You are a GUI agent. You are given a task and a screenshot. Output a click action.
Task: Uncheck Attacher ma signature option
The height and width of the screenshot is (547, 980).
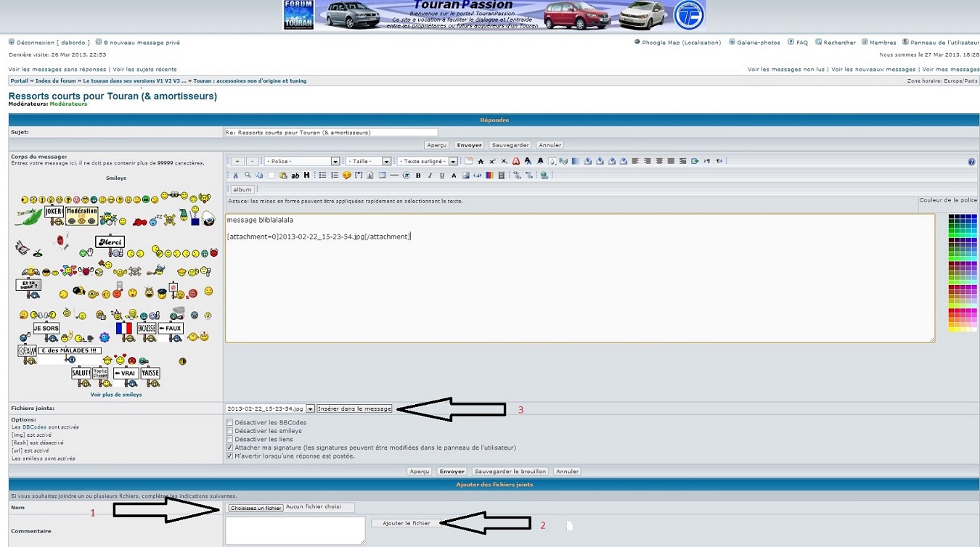coord(229,448)
